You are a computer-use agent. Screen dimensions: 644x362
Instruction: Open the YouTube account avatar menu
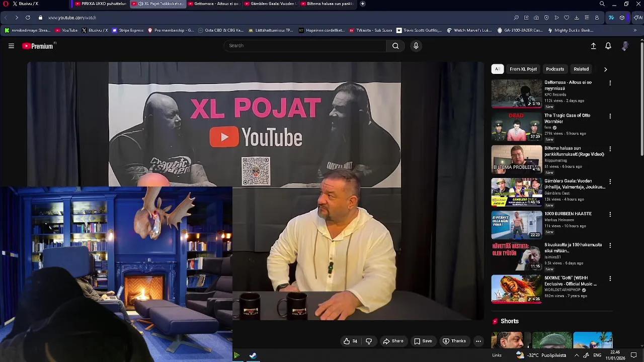625,46
